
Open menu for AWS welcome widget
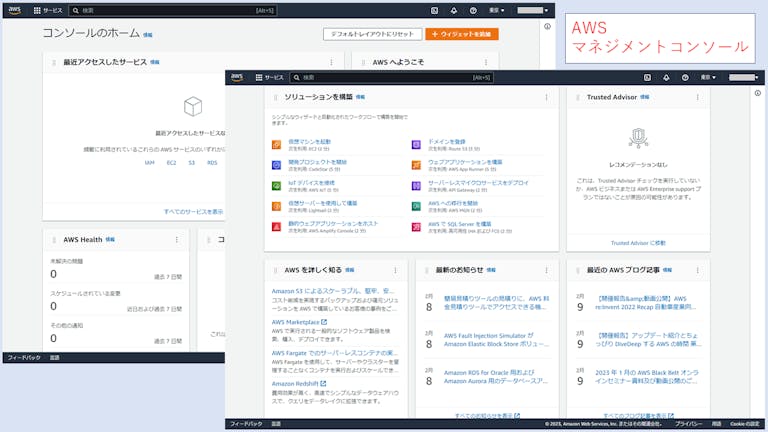pos(486,62)
